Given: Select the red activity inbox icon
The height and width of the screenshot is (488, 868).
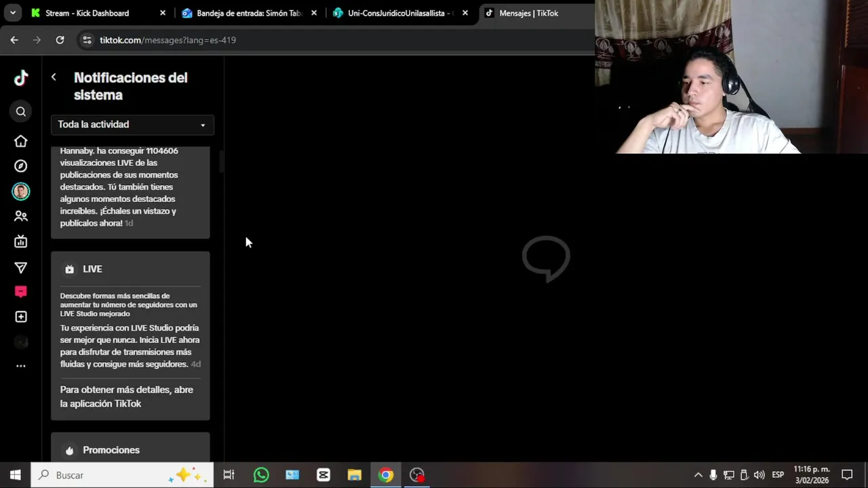Looking at the screenshot, I should coord(21,292).
